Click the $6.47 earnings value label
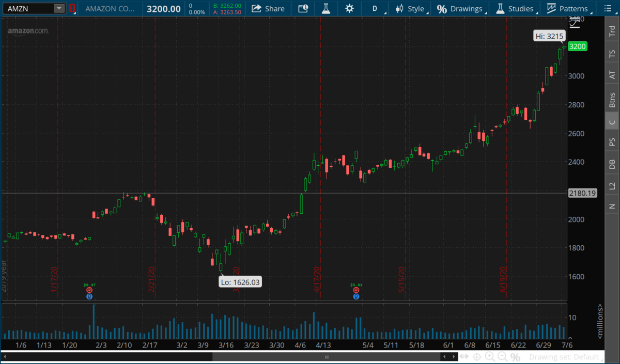The width and height of the screenshot is (620, 364). [x=90, y=284]
